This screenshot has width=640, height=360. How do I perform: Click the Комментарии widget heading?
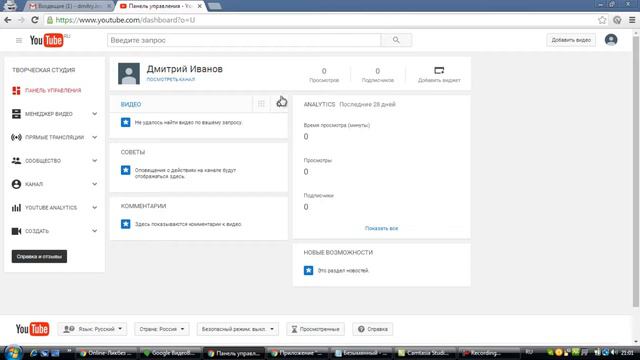click(x=143, y=206)
